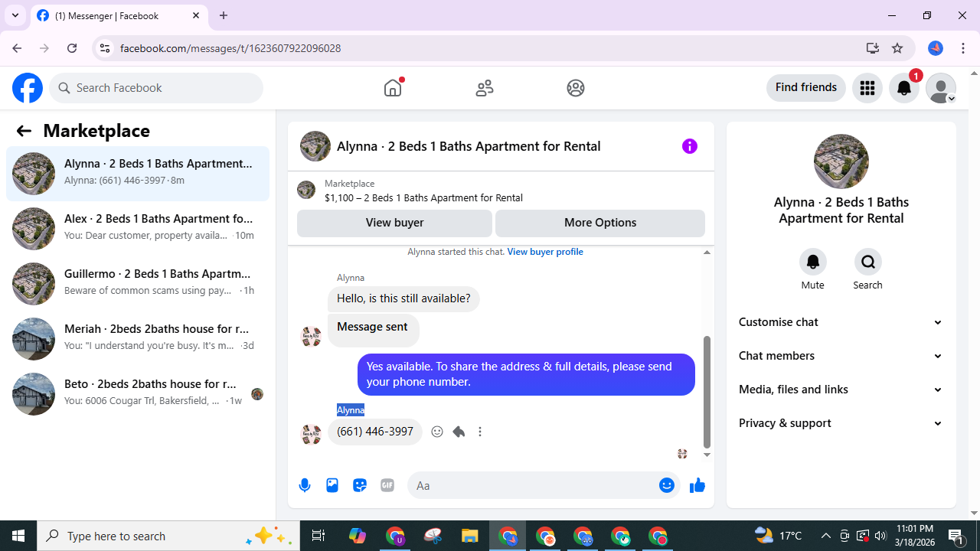
Task: Open Meriah 2beds 2baths house conversation
Action: pyautogui.click(x=138, y=338)
